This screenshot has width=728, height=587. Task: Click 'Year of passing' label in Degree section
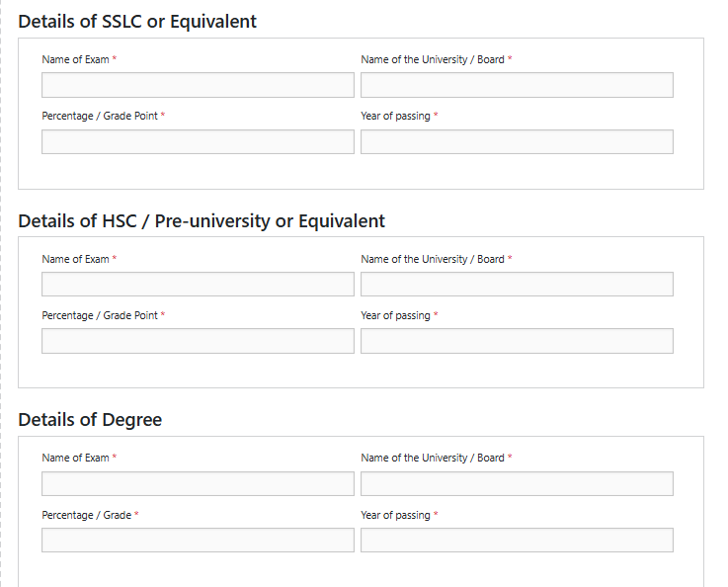tap(395, 515)
